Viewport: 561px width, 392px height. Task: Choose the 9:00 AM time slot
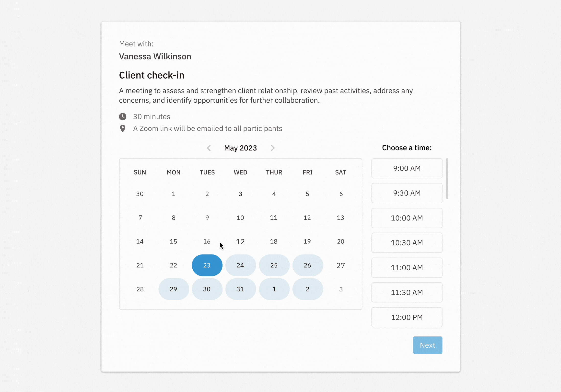click(x=407, y=168)
